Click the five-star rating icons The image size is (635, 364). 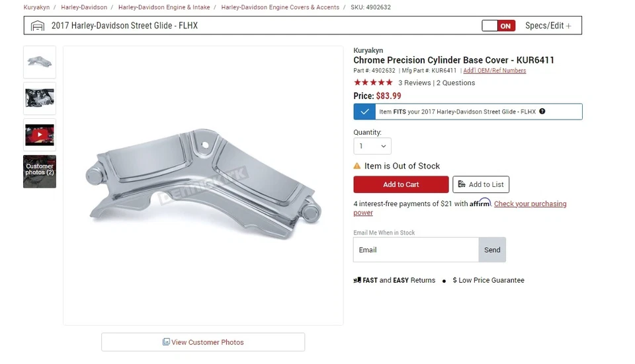click(x=373, y=83)
